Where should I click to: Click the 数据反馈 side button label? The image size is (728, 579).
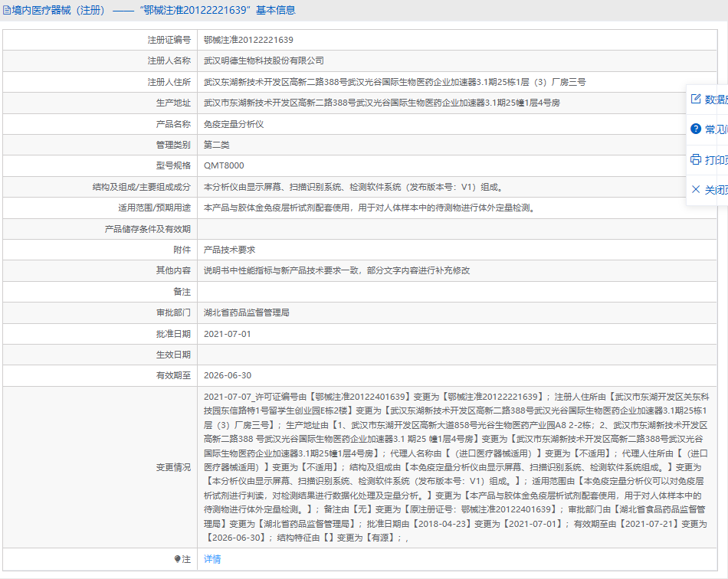coord(716,100)
